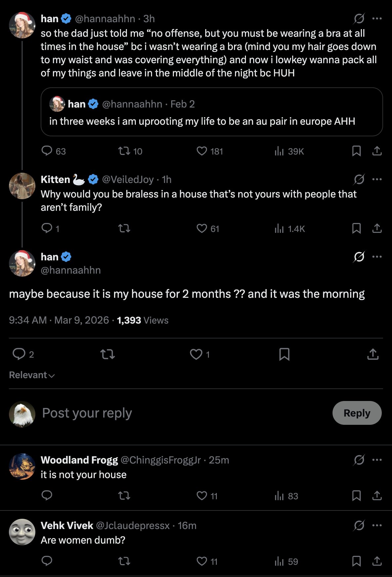Type in the Post your reply field

click(x=165, y=413)
